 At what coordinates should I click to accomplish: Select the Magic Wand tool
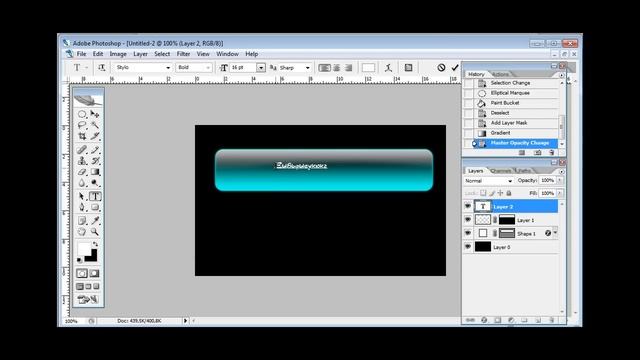[95, 125]
